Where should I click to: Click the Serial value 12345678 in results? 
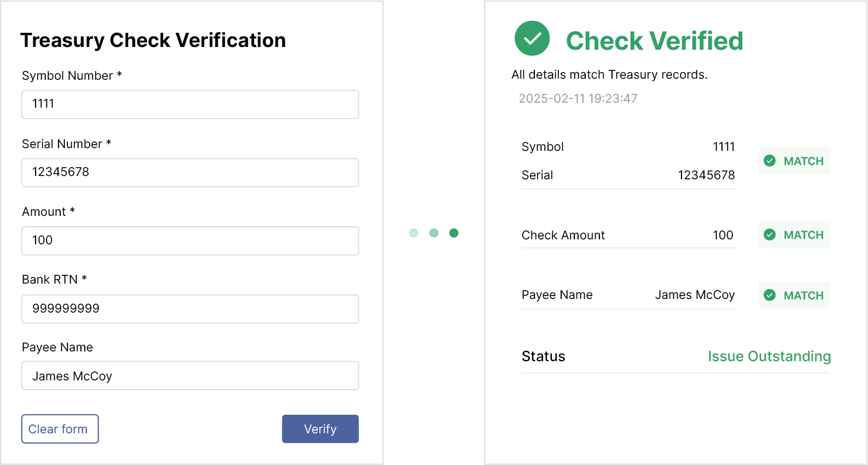706,175
